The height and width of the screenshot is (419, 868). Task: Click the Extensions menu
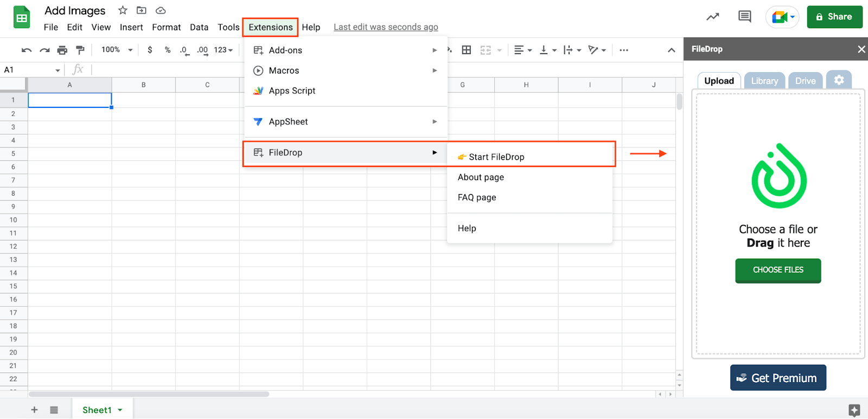coord(271,27)
